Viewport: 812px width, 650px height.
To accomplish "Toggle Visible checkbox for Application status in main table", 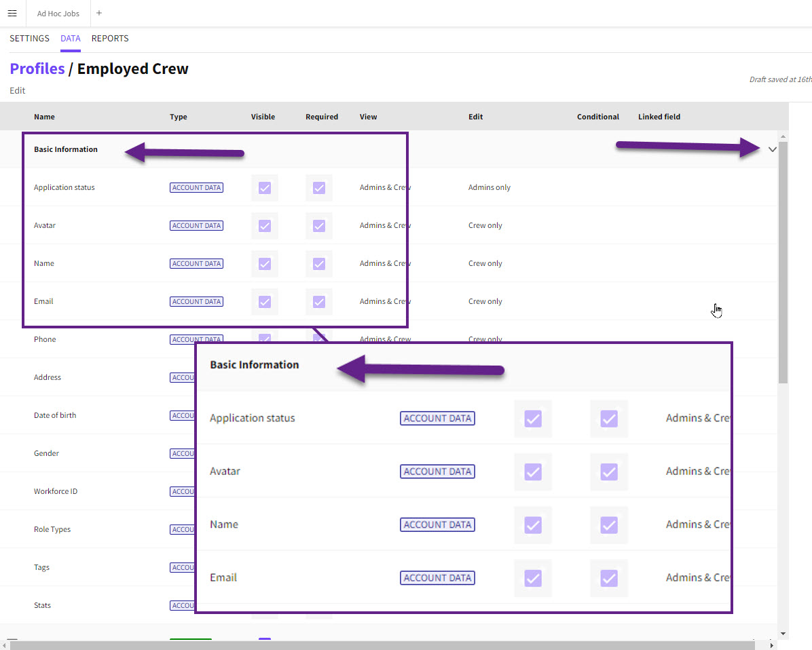I will tap(265, 188).
